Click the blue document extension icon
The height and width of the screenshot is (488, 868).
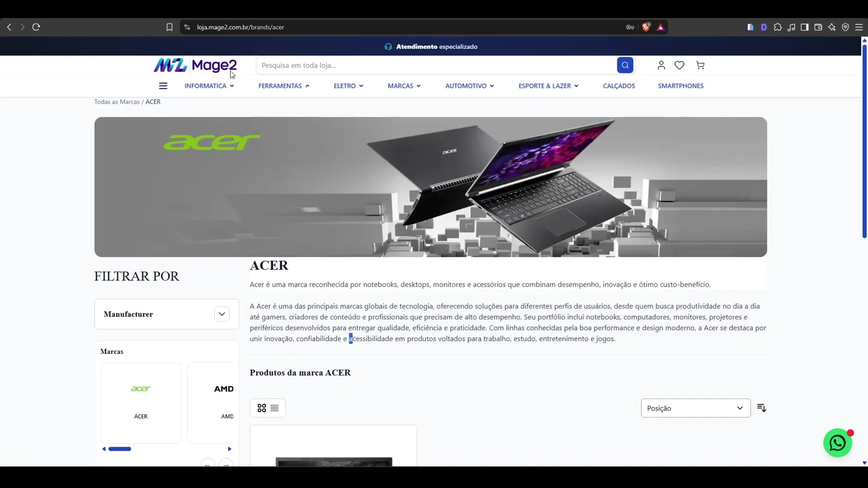pyautogui.click(x=750, y=27)
